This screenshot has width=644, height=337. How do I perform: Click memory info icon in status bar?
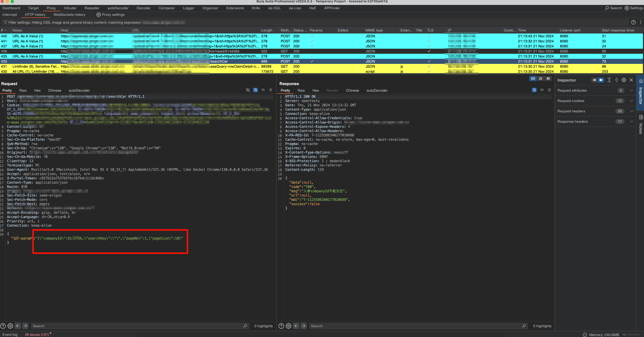pos(585,335)
